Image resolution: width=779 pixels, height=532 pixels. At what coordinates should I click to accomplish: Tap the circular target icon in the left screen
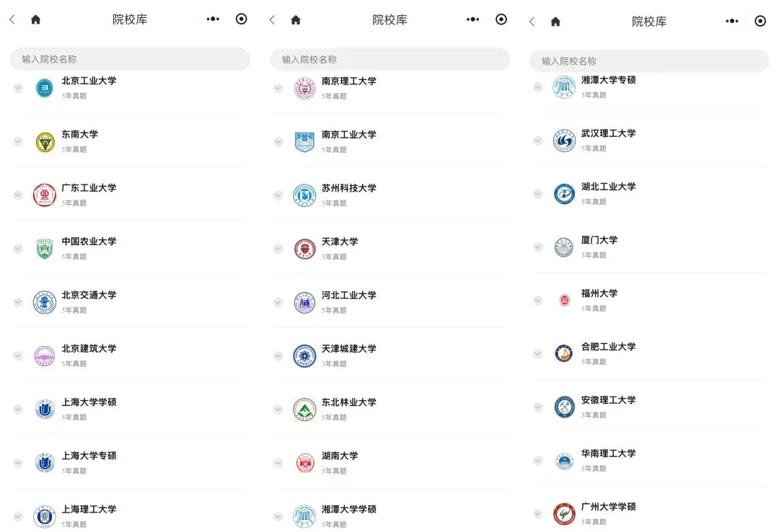(x=242, y=19)
